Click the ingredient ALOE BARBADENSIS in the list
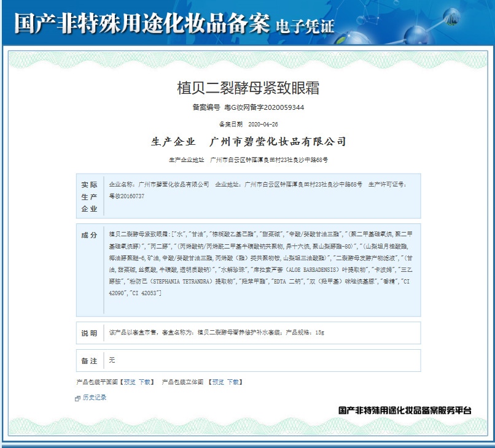Viewport: 495px width, 448px height. 312,270
